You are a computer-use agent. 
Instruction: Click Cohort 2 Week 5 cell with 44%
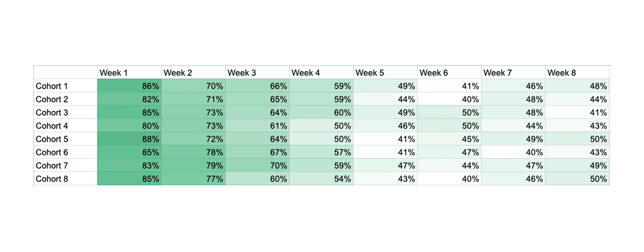point(385,99)
